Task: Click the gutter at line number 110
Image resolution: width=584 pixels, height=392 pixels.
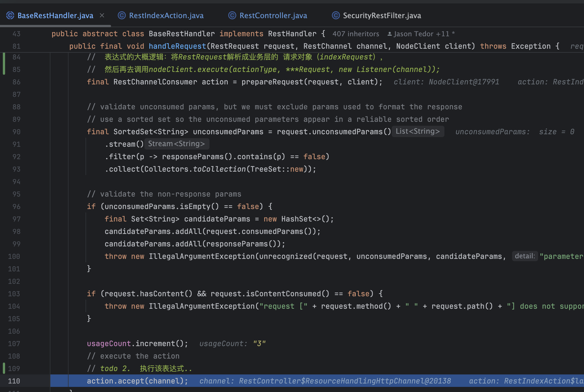Action: pos(14,381)
